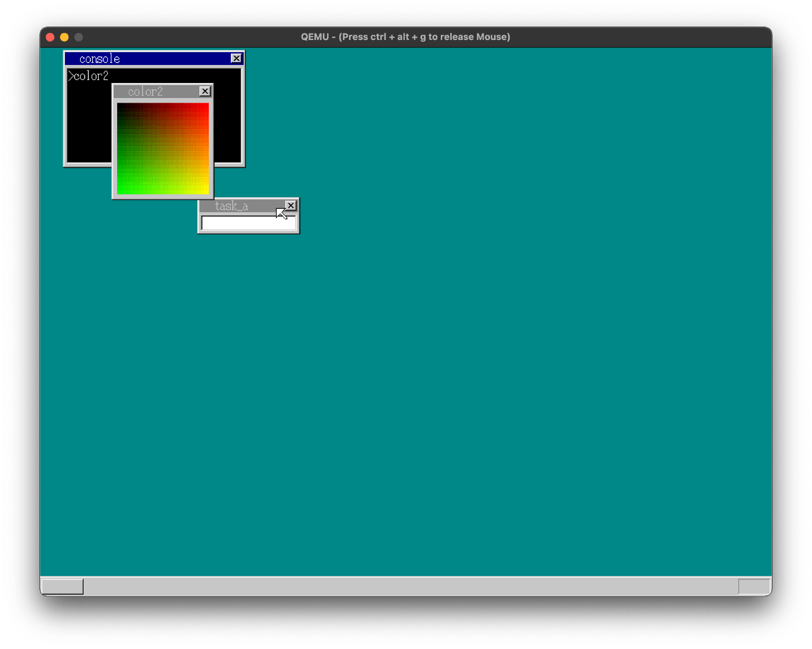Click the text field in task_a window
The height and width of the screenshot is (649, 812).
coord(248,223)
